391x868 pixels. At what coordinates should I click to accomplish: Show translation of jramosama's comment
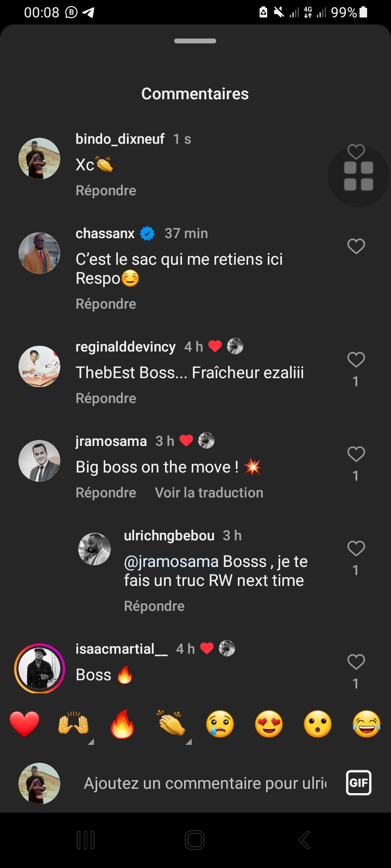click(x=209, y=493)
